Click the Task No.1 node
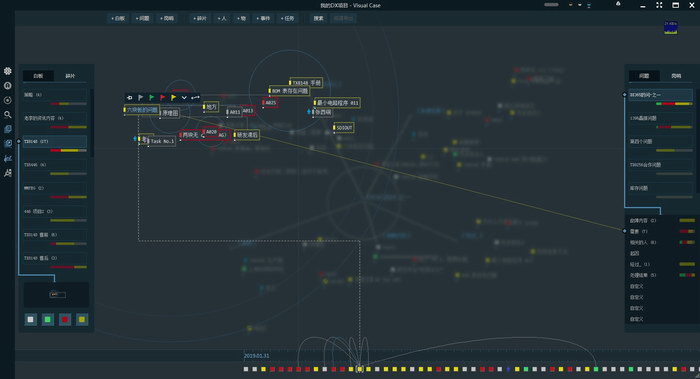The width and height of the screenshot is (700, 379). pos(162,141)
